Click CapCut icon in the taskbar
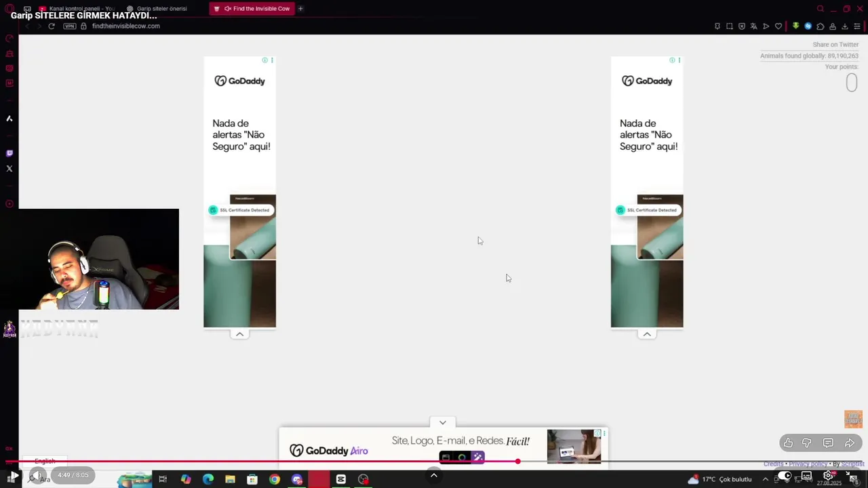Screen dimensions: 868x488 341,479
